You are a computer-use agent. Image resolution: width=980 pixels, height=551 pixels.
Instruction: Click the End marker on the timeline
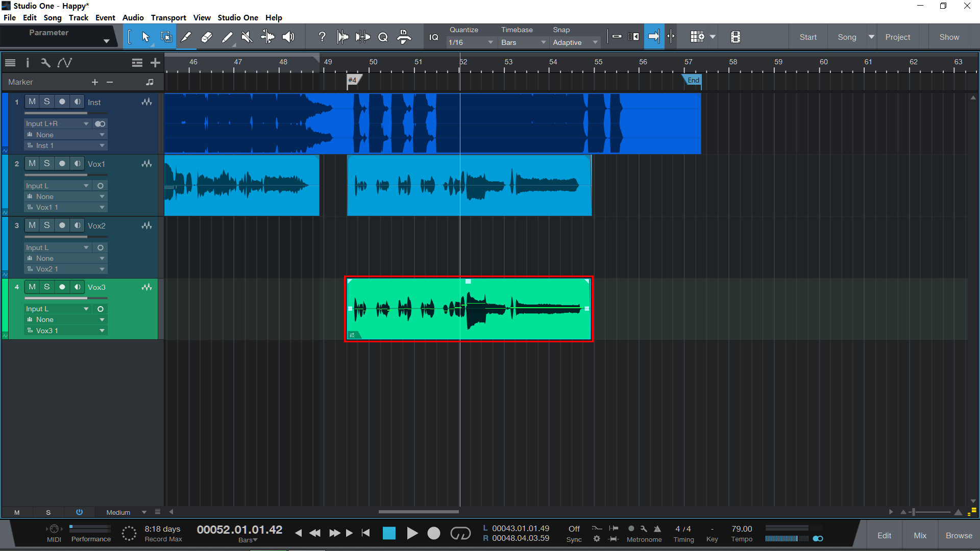pyautogui.click(x=693, y=80)
